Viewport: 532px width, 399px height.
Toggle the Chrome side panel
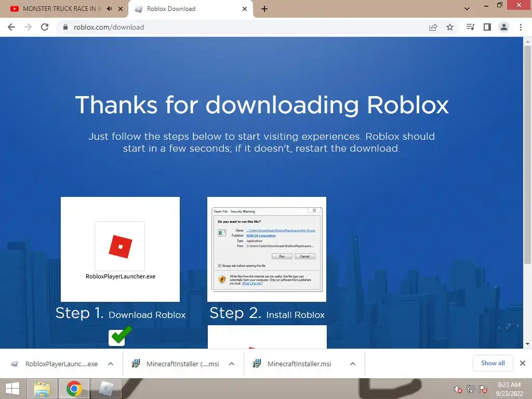tap(487, 27)
